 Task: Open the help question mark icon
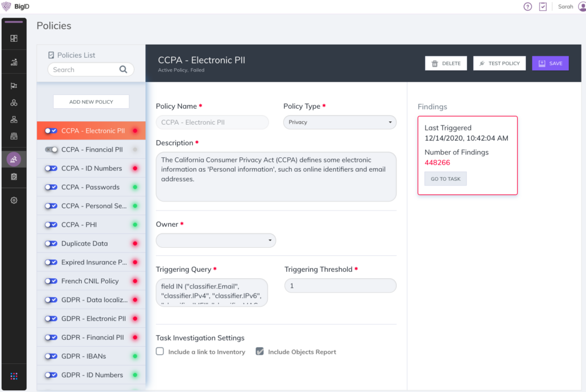pos(527,6)
